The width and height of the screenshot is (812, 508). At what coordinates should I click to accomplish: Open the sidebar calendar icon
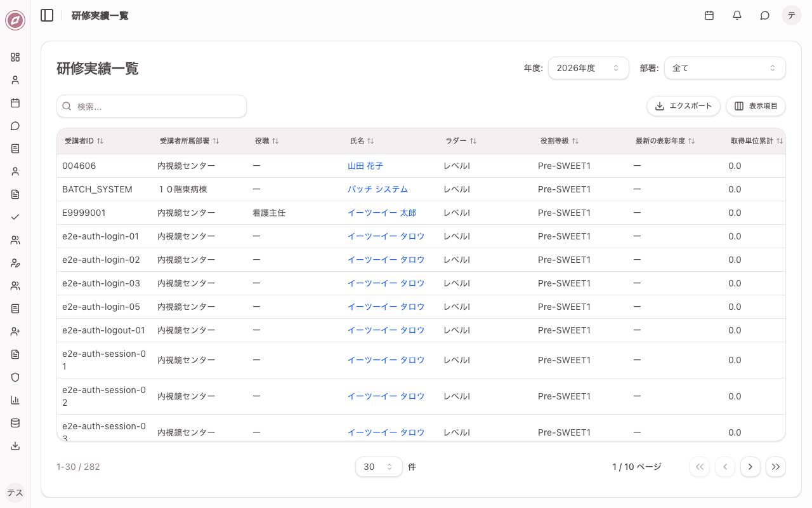pos(15,103)
